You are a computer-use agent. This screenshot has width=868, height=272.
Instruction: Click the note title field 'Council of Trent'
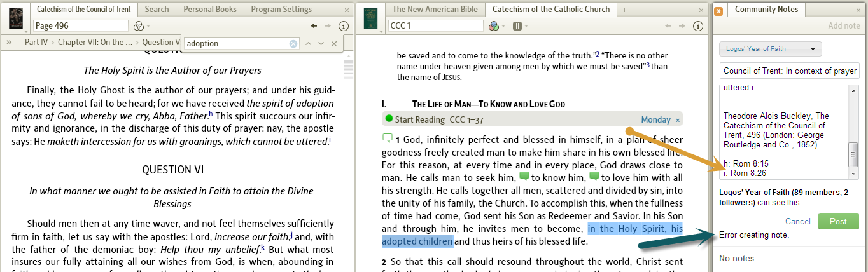789,71
